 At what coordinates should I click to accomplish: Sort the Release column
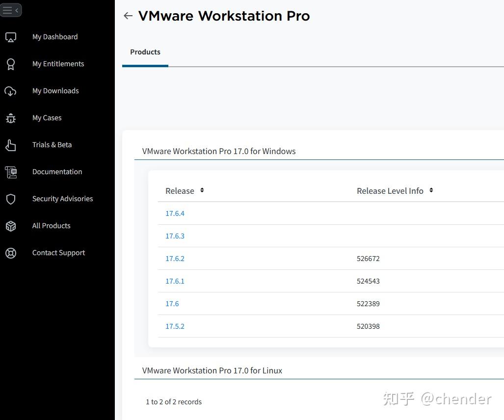(201, 190)
